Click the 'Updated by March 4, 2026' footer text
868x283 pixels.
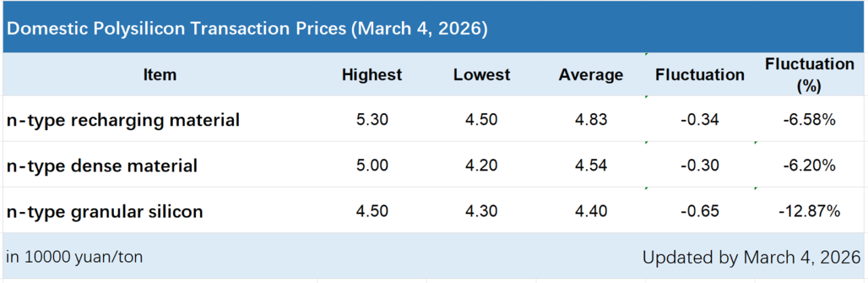coord(751,257)
